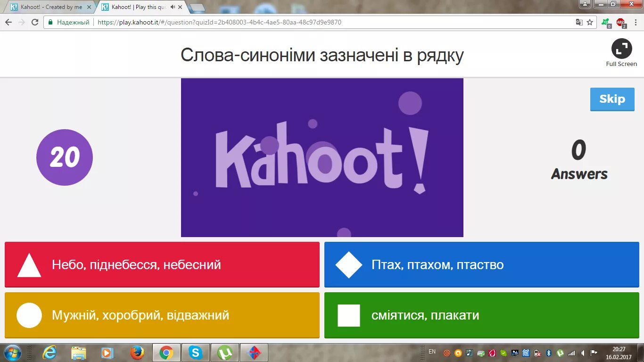644x362 pixels.
Task: Choose answer 'сміятися, плакати'
Action: [x=482, y=315]
